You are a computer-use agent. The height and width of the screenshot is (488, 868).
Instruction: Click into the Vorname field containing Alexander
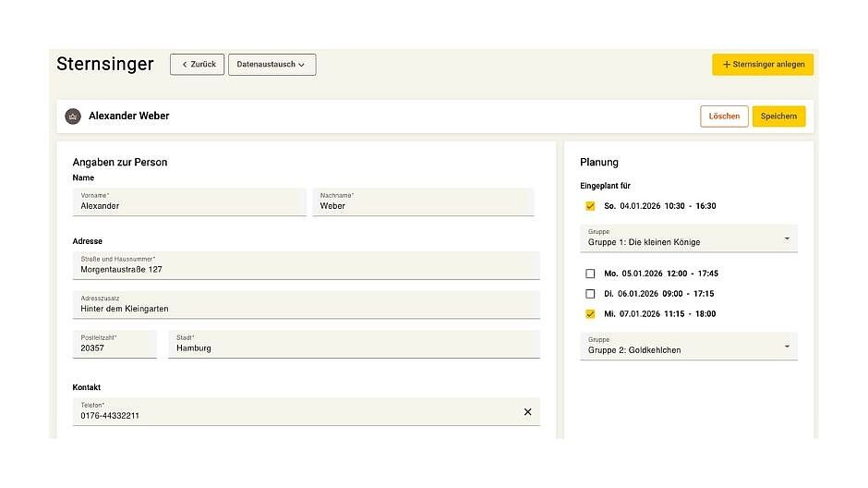pyautogui.click(x=189, y=202)
